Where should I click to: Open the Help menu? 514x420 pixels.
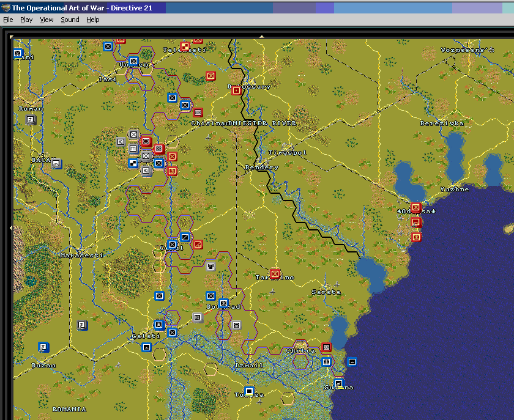pos(93,20)
